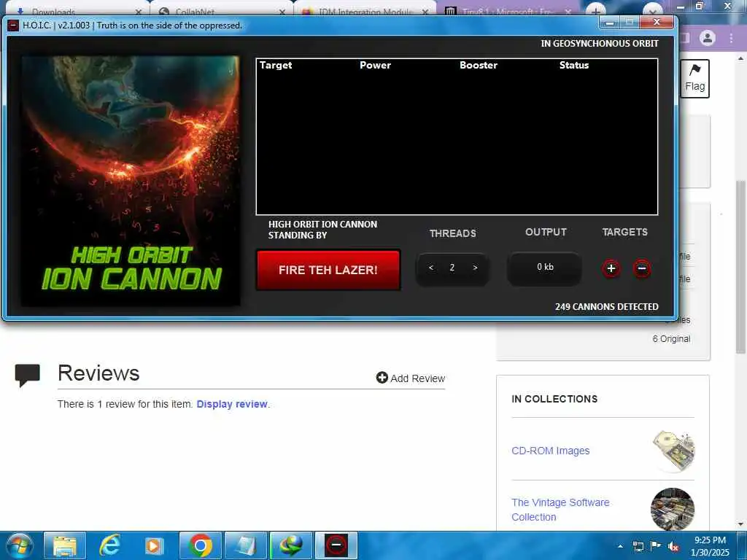Image resolution: width=747 pixels, height=560 pixels.
Task: Click the TARGETS label
Action: 624,232
